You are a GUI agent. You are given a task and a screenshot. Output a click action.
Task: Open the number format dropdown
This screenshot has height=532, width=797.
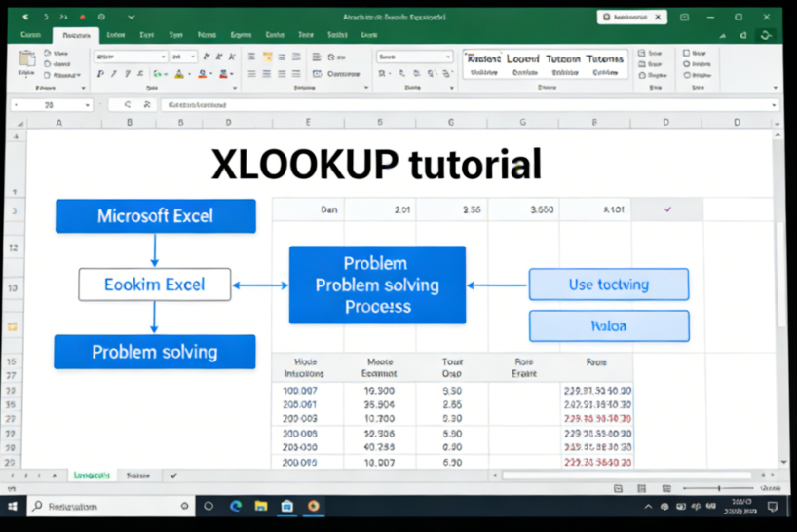click(448, 57)
